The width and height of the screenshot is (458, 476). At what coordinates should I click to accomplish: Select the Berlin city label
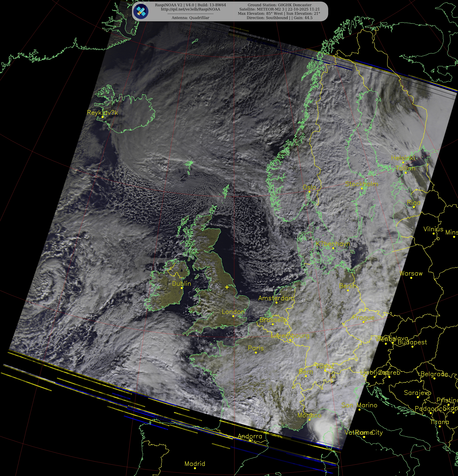point(348,286)
